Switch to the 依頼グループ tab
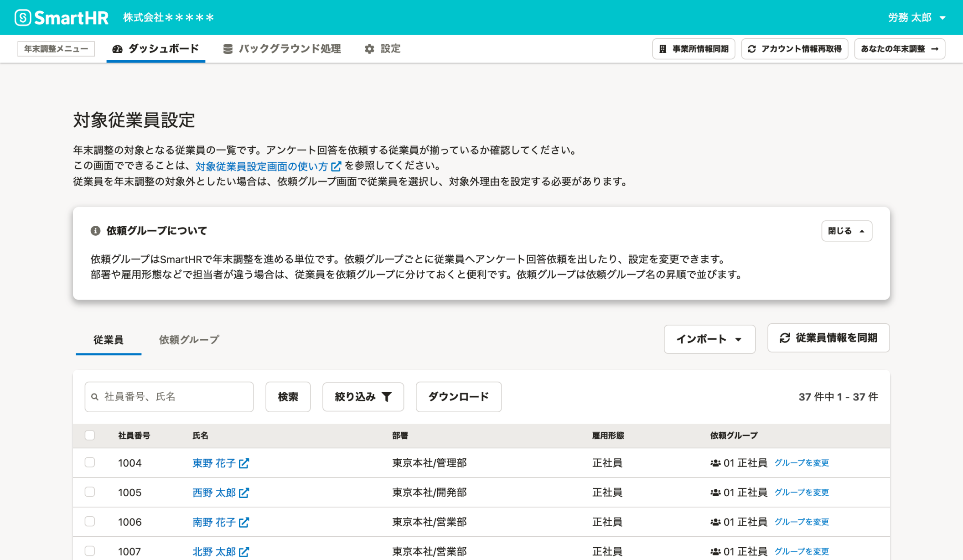The image size is (963, 560). coord(189,340)
